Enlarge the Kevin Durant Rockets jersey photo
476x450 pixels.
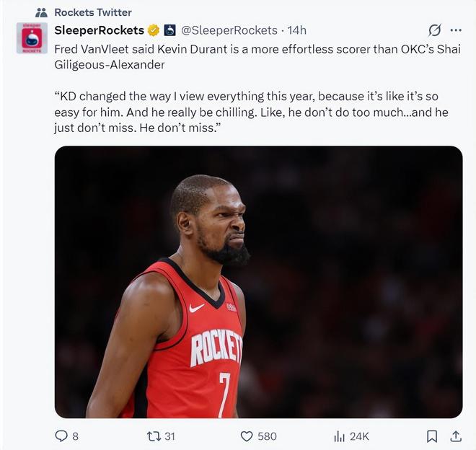(x=258, y=282)
